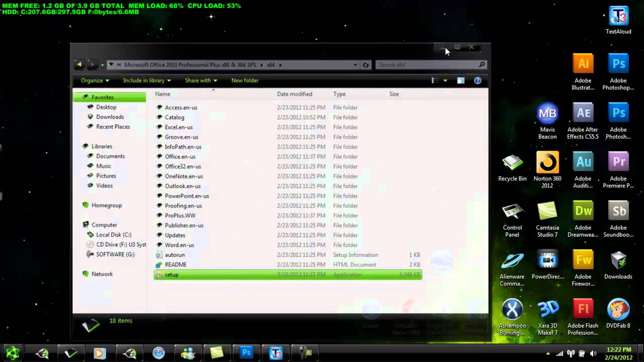Click the x64 breadcrumb segment
The image size is (644, 362).
pos(271,65)
